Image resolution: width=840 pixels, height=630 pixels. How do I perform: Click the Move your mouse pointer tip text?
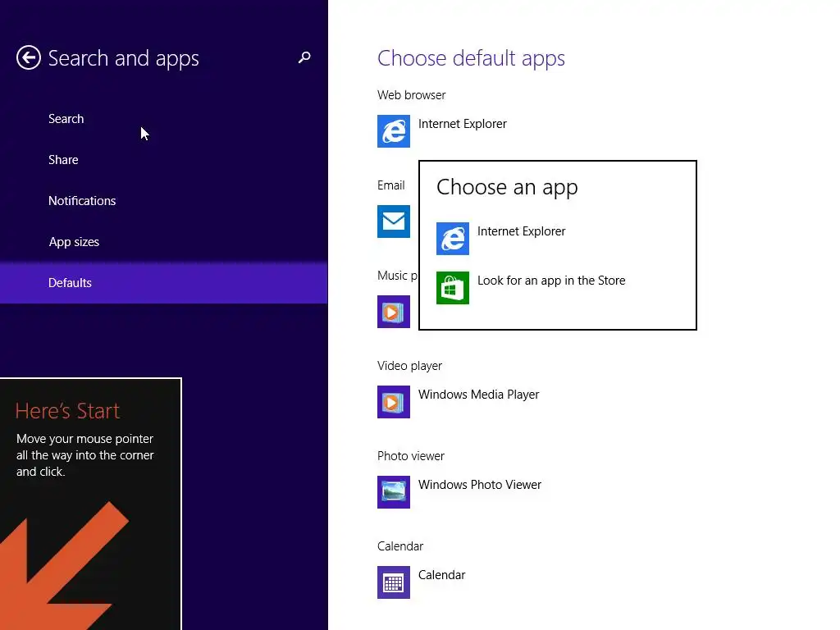85,454
